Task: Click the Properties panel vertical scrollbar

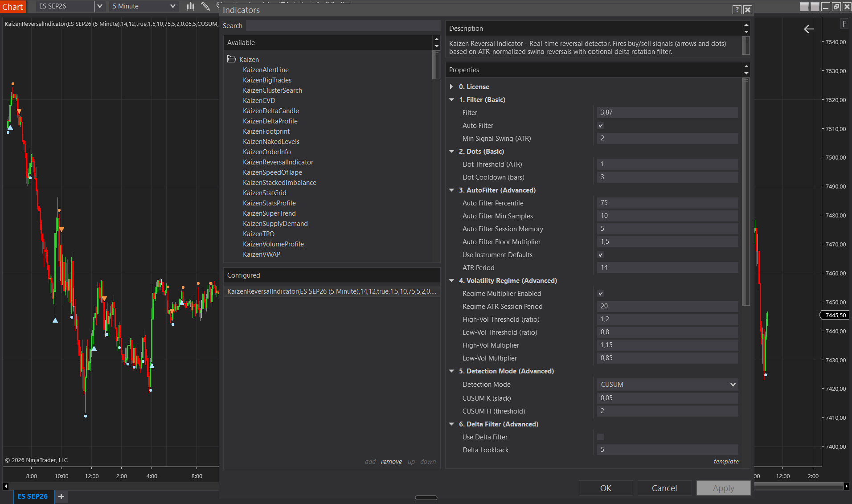Action: tap(746, 192)
